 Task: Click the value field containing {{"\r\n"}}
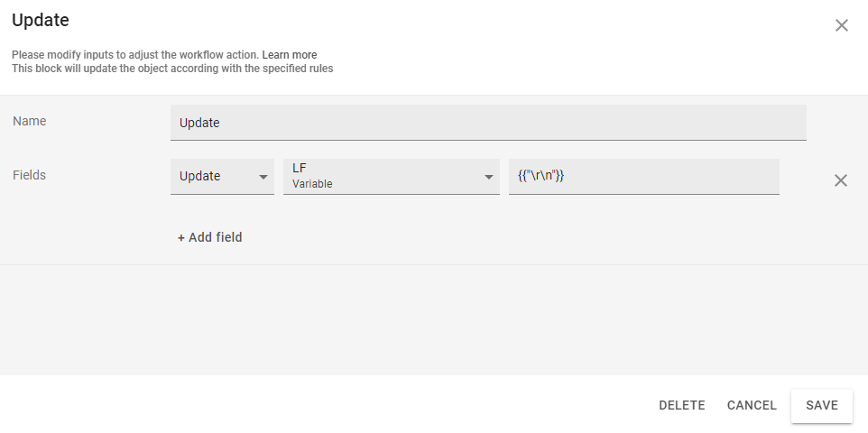pos(642,177)
